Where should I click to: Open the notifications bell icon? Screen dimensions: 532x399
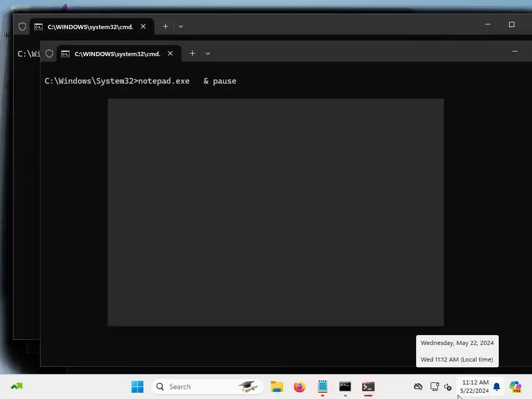497,387
